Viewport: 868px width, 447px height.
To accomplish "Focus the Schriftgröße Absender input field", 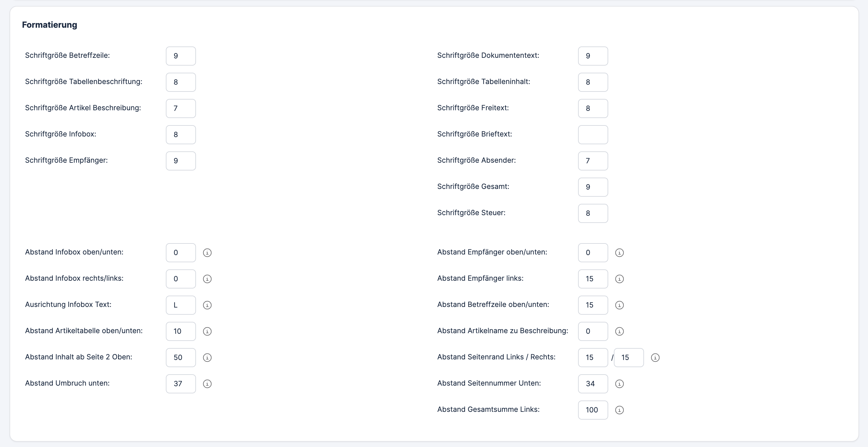I will 593,161.
